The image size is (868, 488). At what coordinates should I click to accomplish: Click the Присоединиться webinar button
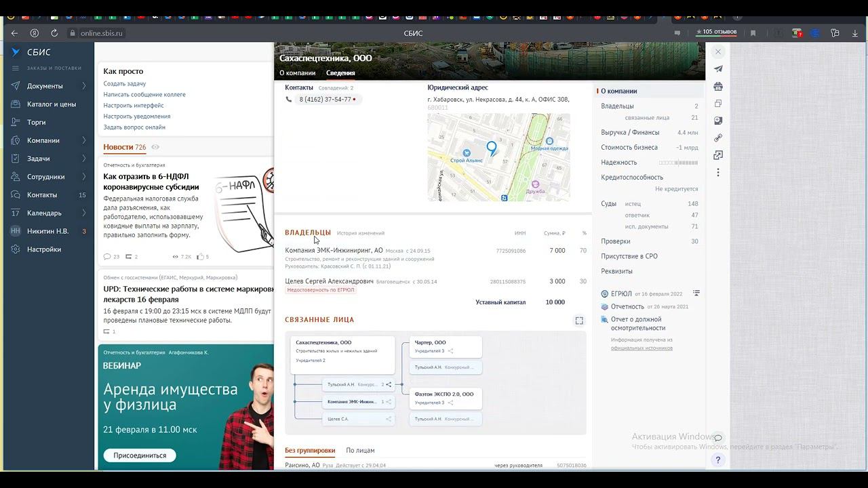pos(140,455)
